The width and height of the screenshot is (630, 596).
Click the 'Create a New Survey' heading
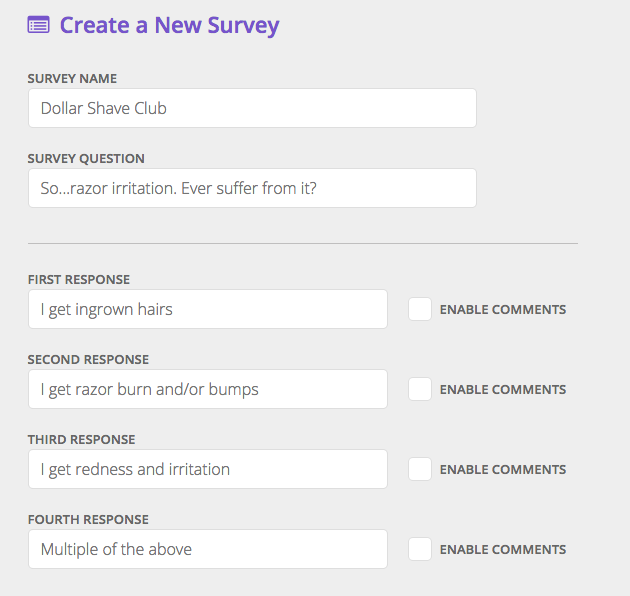[169, 25]
